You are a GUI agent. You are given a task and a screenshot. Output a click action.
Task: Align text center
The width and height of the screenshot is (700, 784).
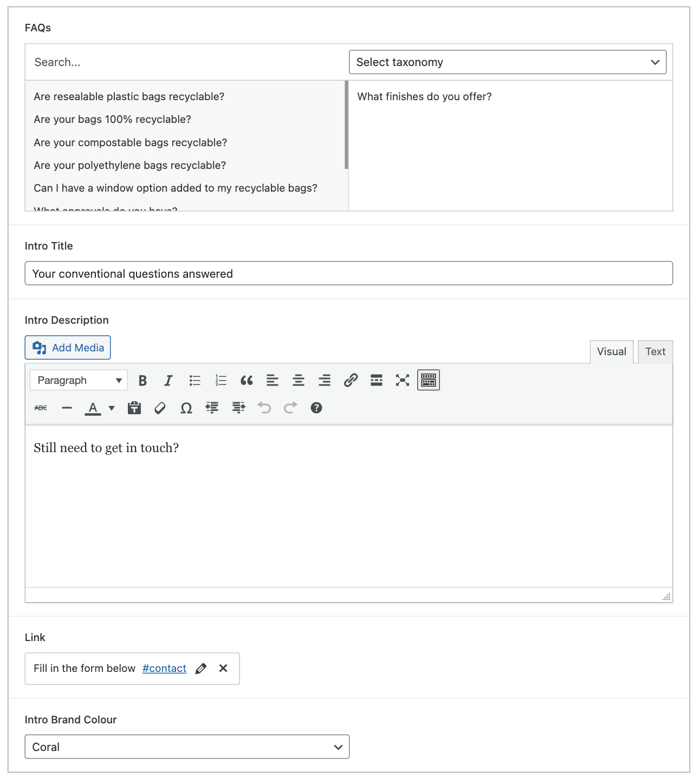click(x=299, y=381)
